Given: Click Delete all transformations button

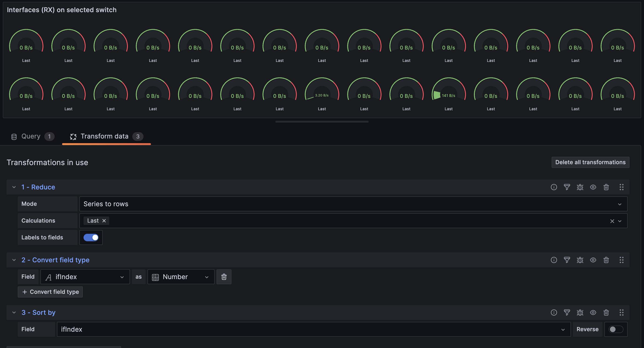Looking at the screenshot, I should [x=590, y=162].
